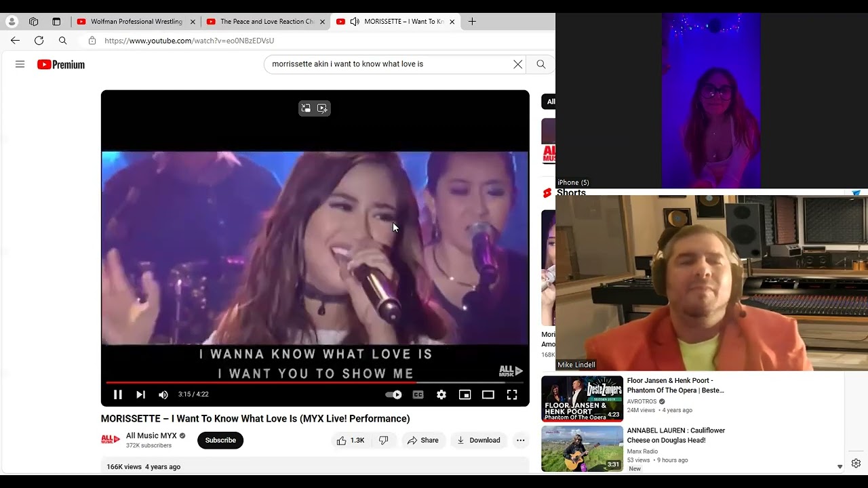Select the All filter chip
This screenshot has width=868, height=488.
(x=549, y=102)
